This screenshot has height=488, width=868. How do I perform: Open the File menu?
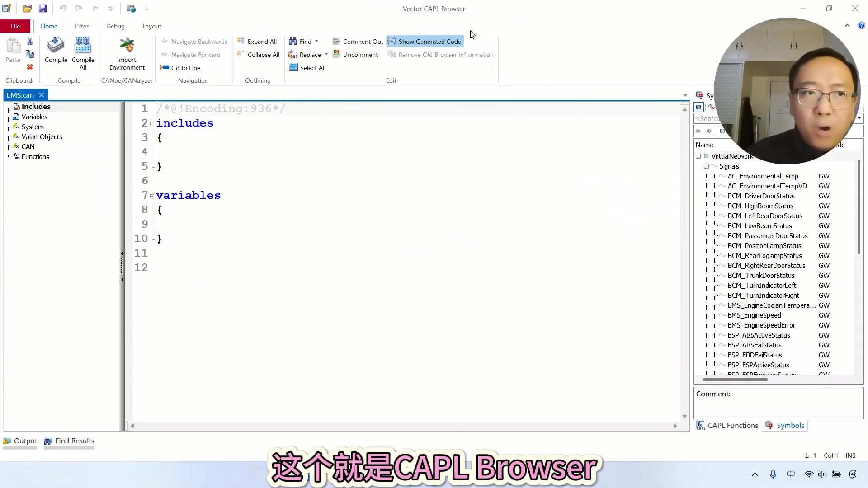15,26
